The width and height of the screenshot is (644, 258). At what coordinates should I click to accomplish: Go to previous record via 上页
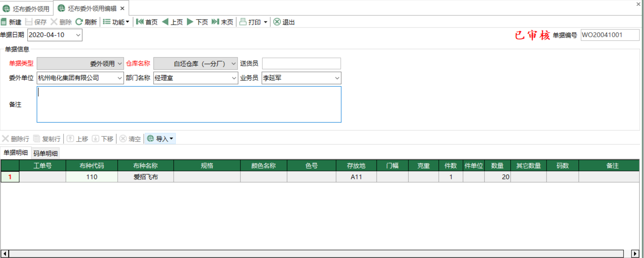click(172, 22)
